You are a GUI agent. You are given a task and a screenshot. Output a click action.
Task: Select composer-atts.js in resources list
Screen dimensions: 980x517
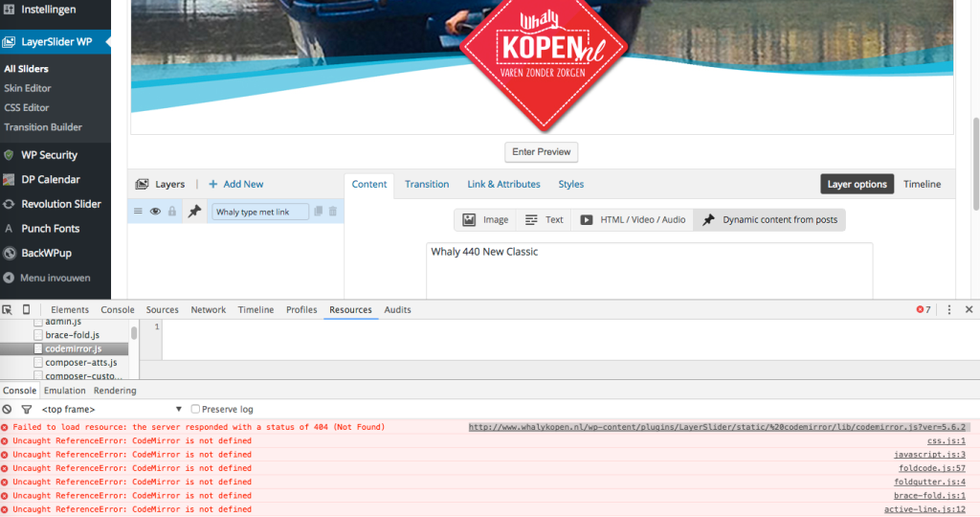80,363
